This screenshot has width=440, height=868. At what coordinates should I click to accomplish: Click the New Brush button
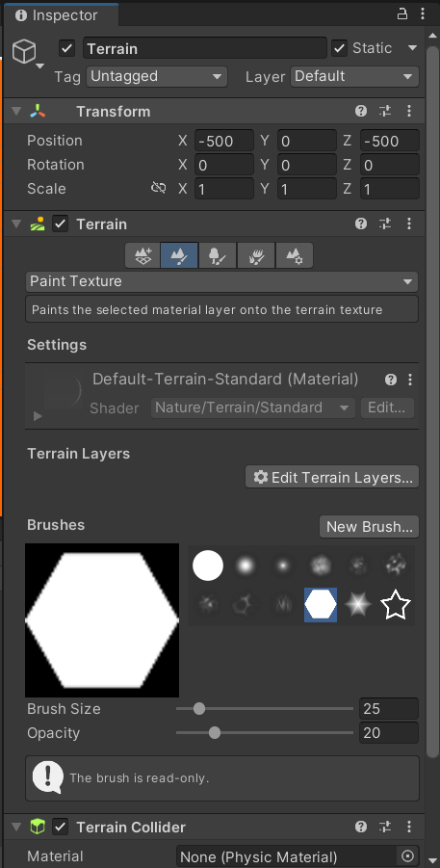pyautogui.click(x=369, y=526)
